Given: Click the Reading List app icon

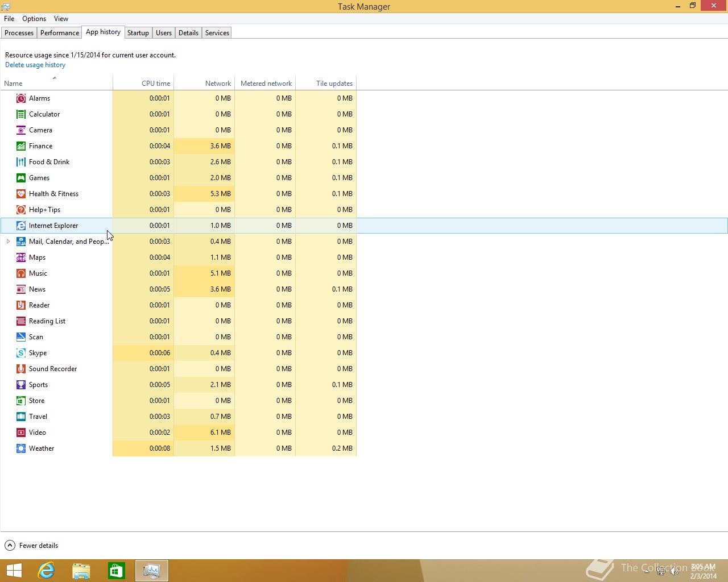Looking at the screenshot, I should [21, 321].
